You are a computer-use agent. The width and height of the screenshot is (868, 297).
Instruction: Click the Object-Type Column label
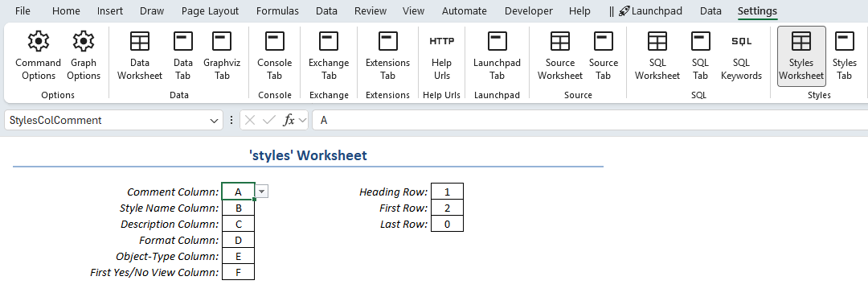[x=168, y=257]
